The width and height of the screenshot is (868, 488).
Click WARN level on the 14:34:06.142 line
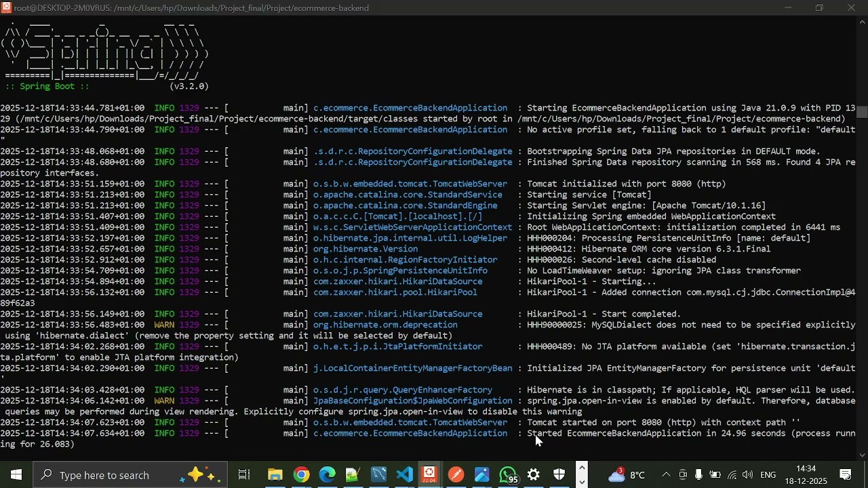click(x=164, y=401)
